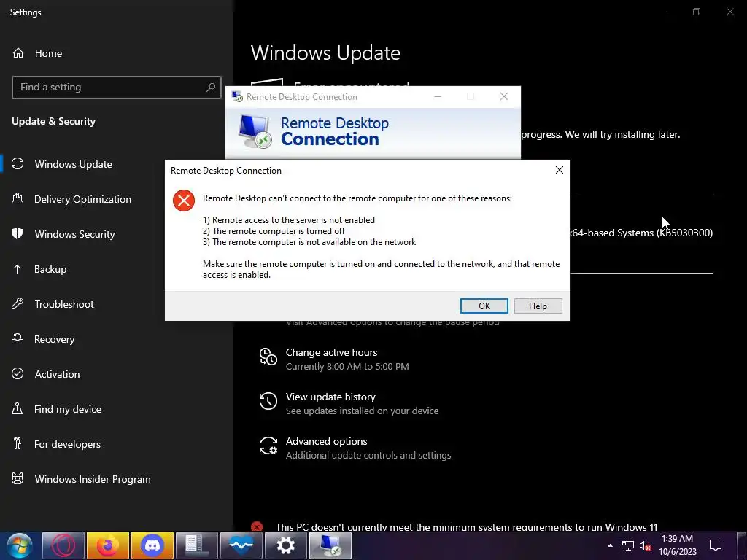This screenshot has height=560, width=747.
Task: Open the heartbeat monitor app in taskbar
Action: point(241,545)
